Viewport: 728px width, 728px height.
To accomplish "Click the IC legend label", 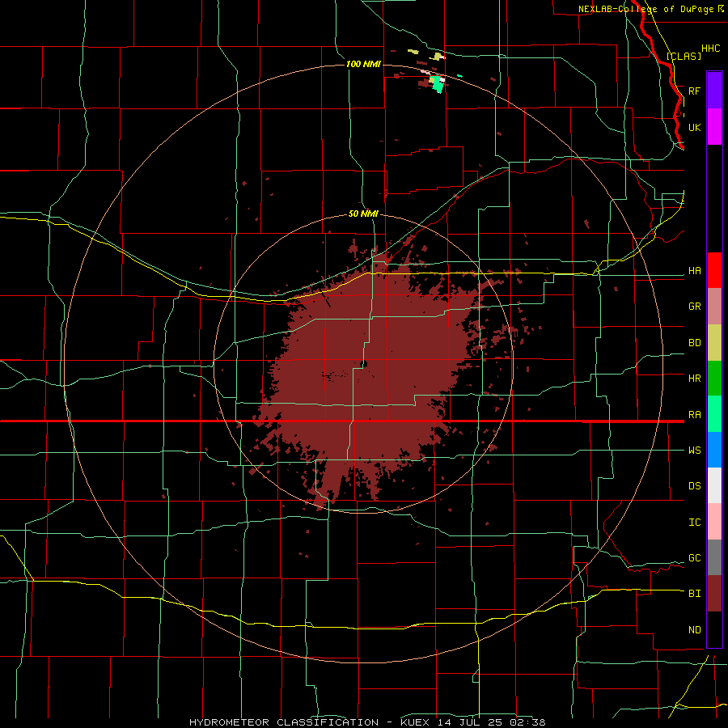I will [694, 523].
